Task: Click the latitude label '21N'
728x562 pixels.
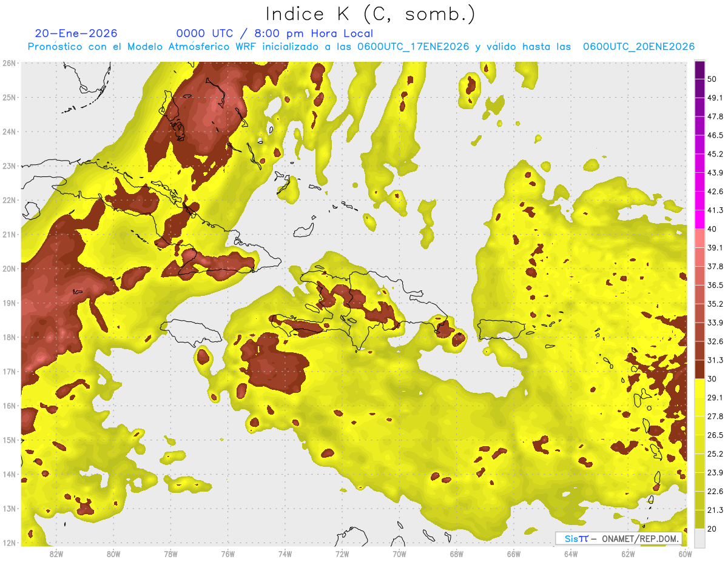Action: (x=9, y=234)
